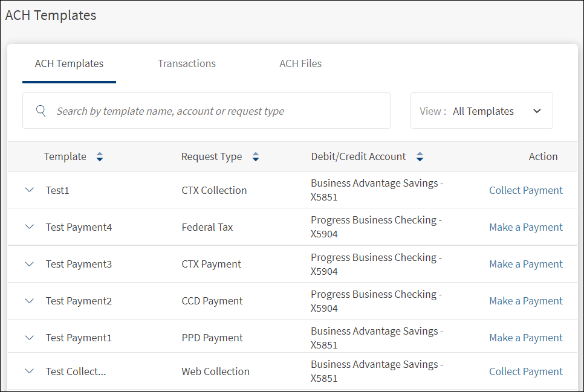Expand the Test Payment4 row chevron
The height and width of the screenshot is (392, 584).
(x=30, y=227)
